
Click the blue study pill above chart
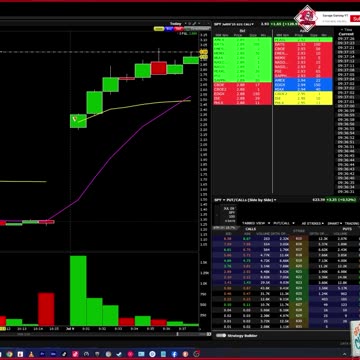[169, 29]
